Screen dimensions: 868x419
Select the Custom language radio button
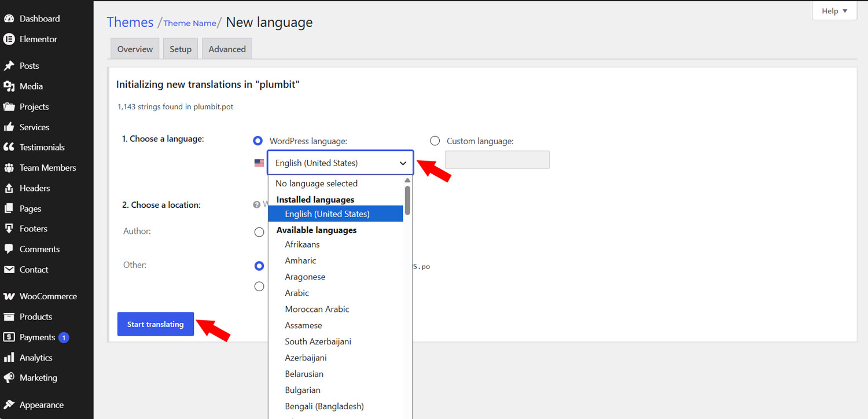(x=435, y=141)
